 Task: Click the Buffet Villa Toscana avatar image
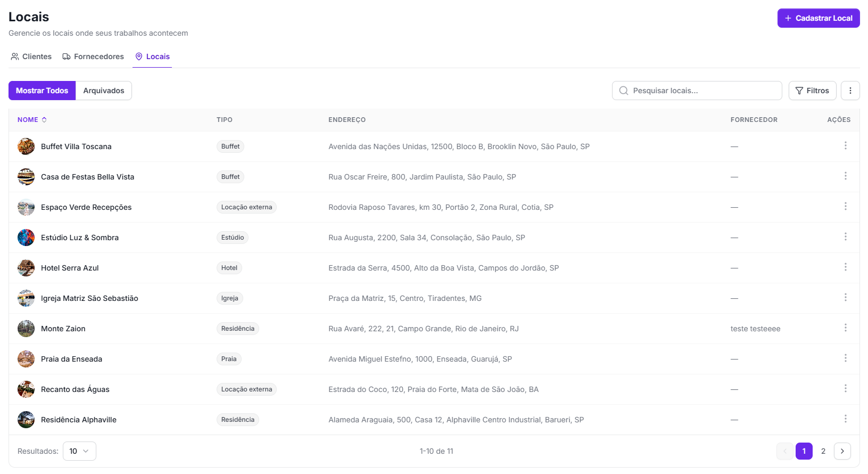pyautogui.click(x=26, y=146)
